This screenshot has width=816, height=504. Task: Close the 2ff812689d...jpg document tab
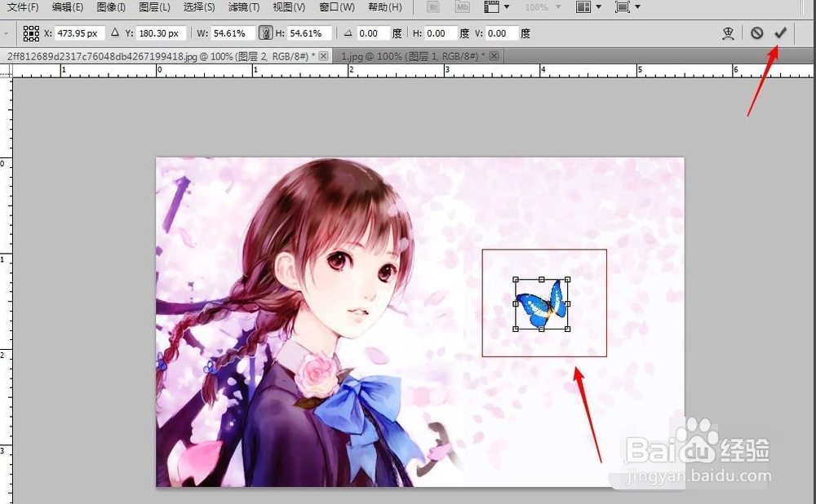click(x=323, y=56)
